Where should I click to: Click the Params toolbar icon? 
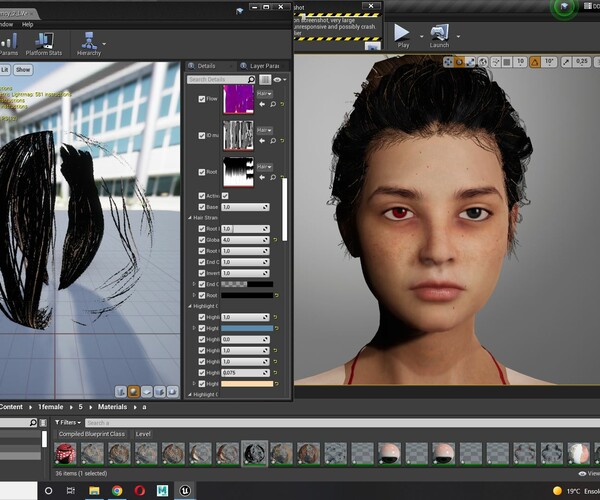pyautogui.click(x=9, y=44)
